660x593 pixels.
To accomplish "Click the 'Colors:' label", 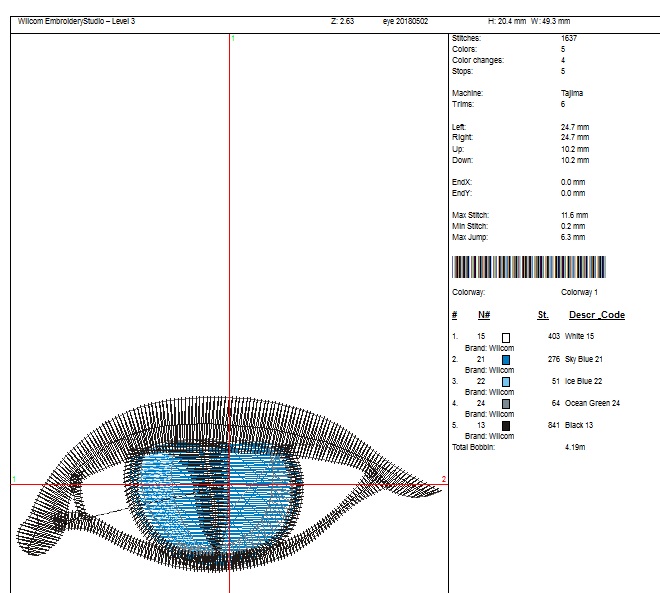I will coord(465,49).
